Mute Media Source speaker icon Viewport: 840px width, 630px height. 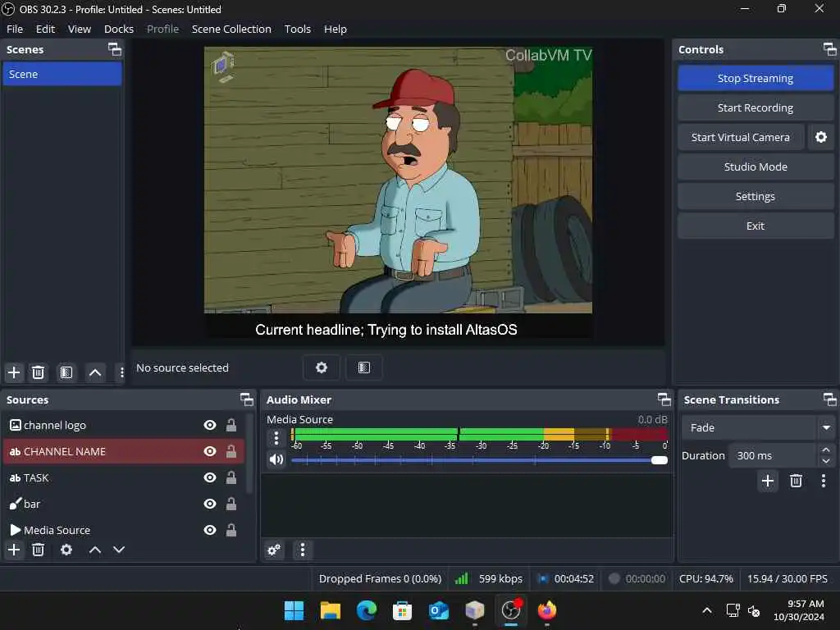276,459
